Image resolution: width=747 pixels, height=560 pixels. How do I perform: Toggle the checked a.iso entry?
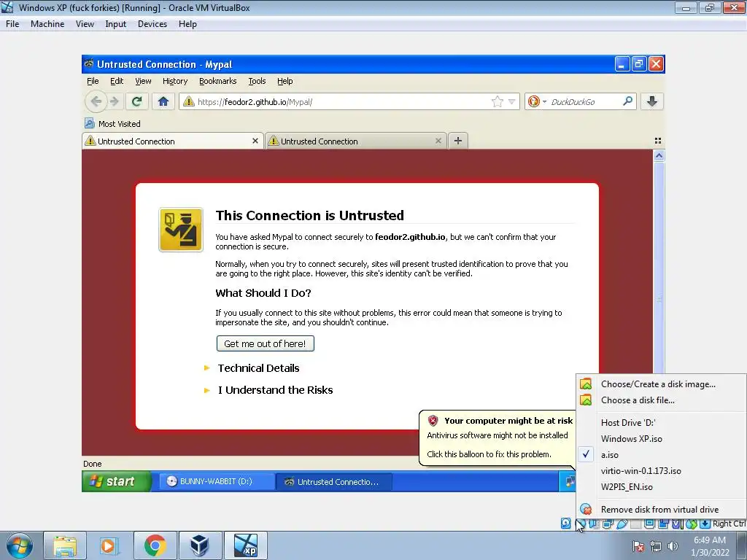[660, 455]
